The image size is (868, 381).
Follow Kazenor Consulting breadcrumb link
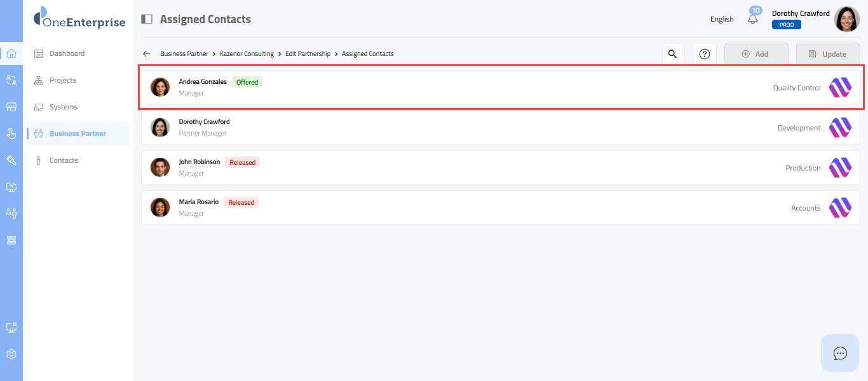[x=247, y=54]
